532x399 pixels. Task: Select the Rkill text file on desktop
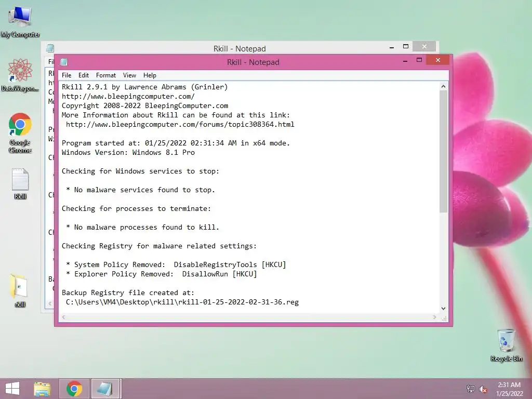(20, 183)
